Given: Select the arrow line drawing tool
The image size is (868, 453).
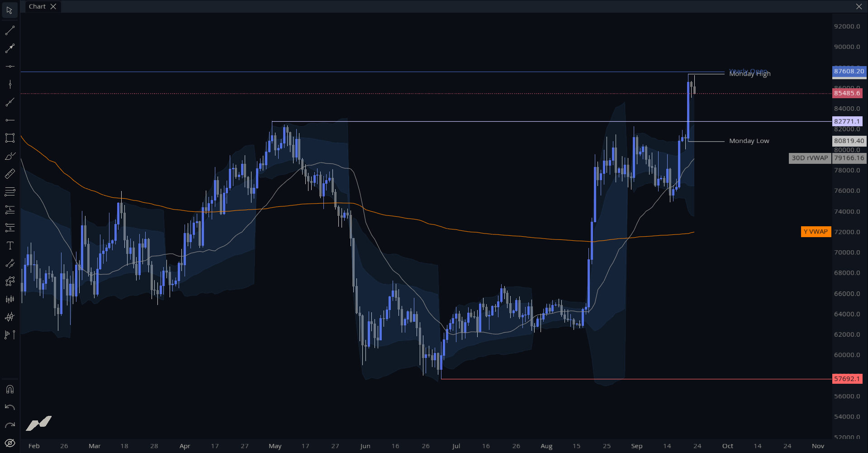Looking at the screenshot, I should (x=9, y=48).
